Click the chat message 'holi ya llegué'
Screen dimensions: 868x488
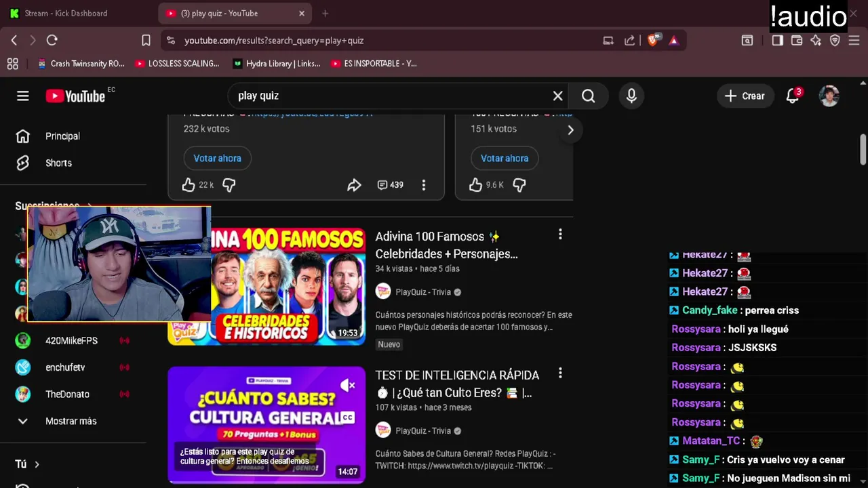pyautogui.click(x=758, y=329)
